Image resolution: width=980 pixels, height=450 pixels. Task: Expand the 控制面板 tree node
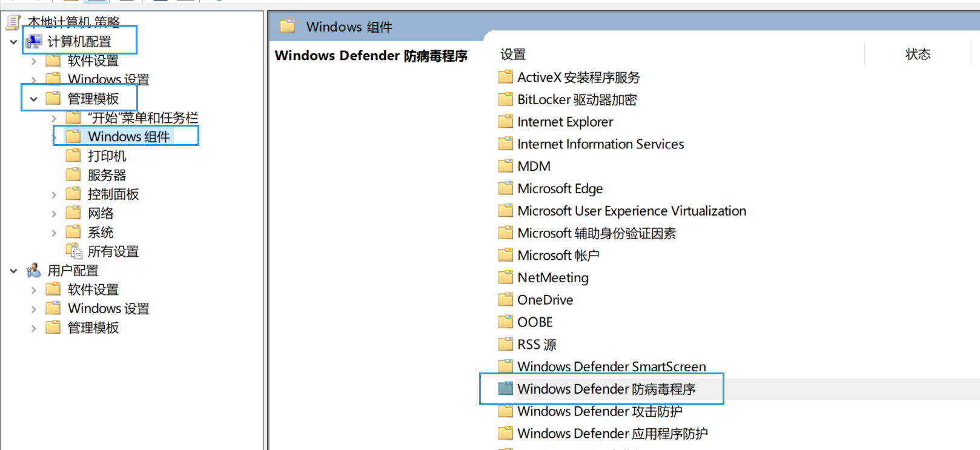click(x=54, y=194)
